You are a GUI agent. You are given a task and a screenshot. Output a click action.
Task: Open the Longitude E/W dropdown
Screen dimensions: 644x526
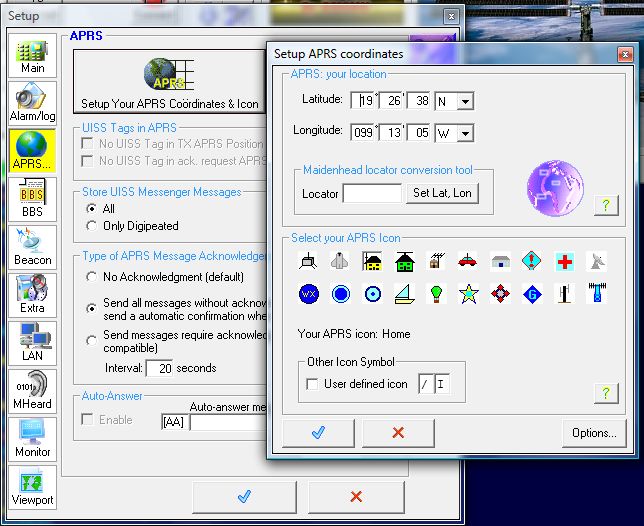(x=465, y=133)
